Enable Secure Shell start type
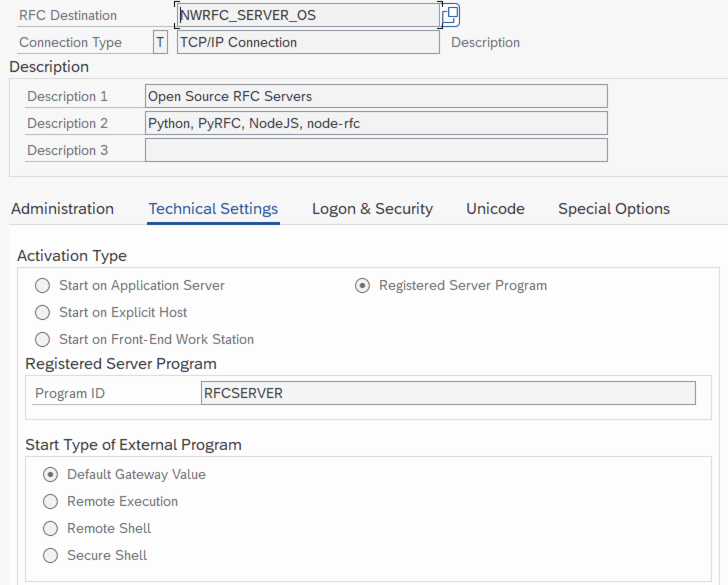The width and height of the screenshot is (728, 585). 50,555
